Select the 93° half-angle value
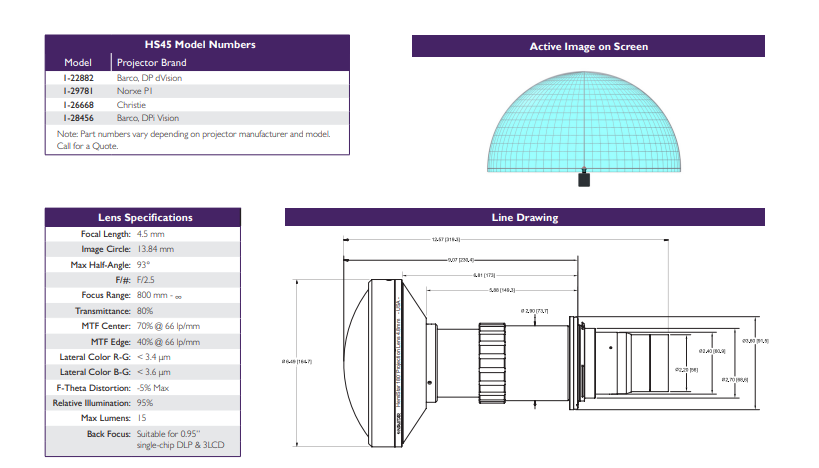 143,265
